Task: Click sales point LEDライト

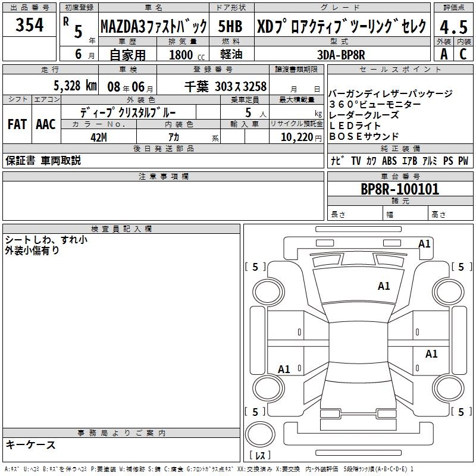Action: [355, 126]
